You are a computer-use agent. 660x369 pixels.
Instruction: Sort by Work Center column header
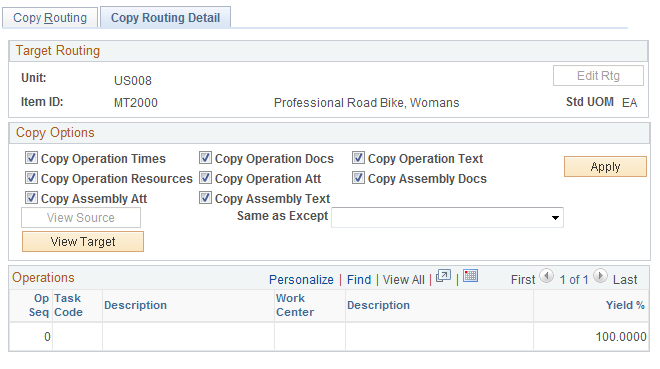point(295,305)
